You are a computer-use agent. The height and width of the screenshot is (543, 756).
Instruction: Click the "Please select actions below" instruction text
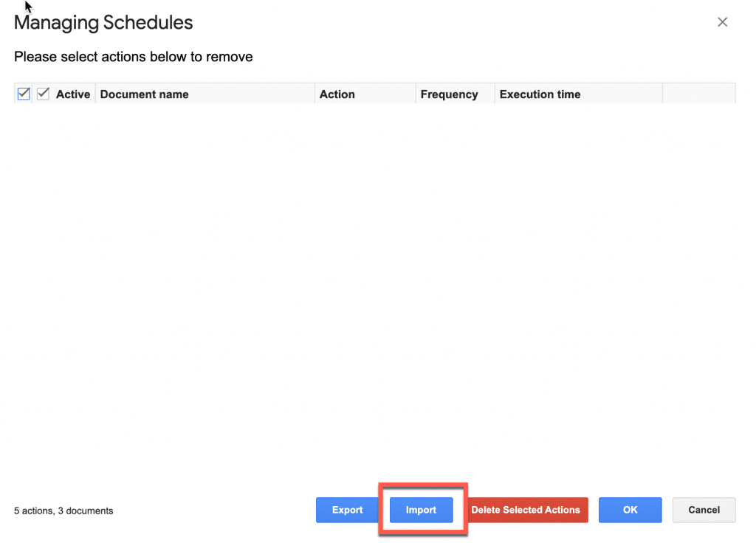coord(134,57)
